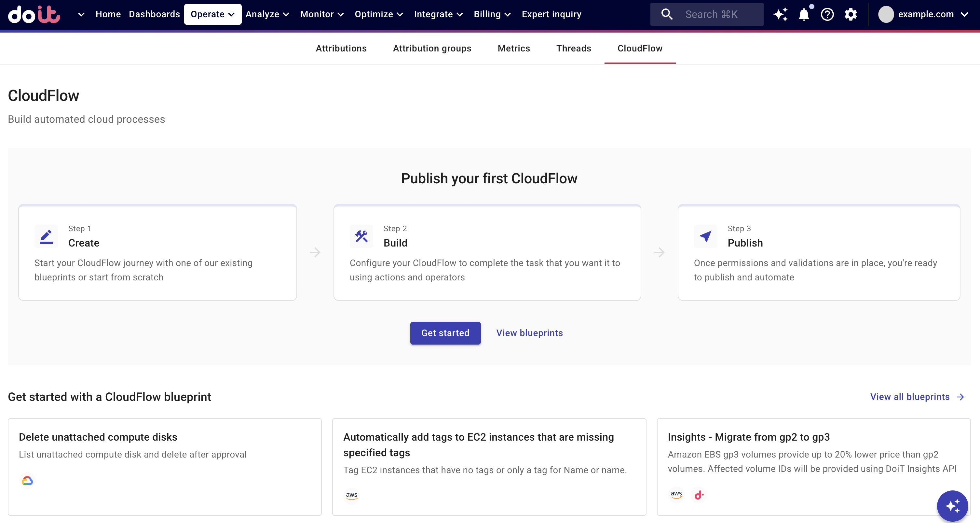Open the Integrate dropdown
Image resolution: width=980 pixels, height=523 pixels.
pos(438,14)
